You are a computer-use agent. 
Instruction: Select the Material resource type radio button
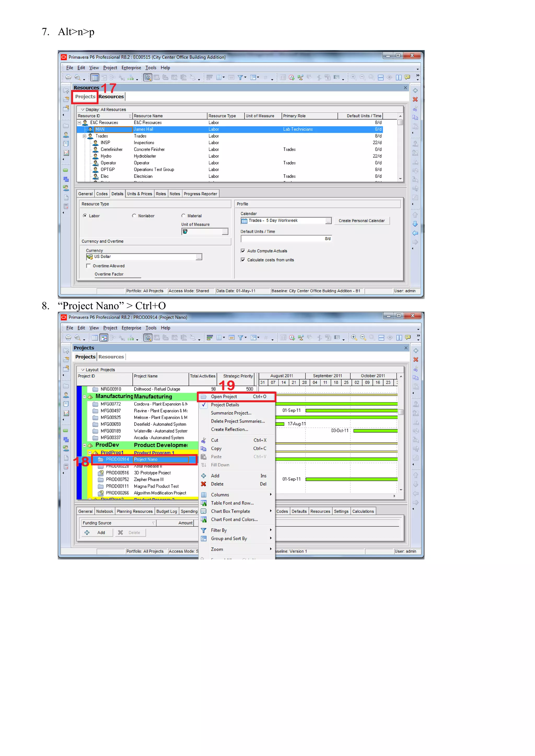183,216
